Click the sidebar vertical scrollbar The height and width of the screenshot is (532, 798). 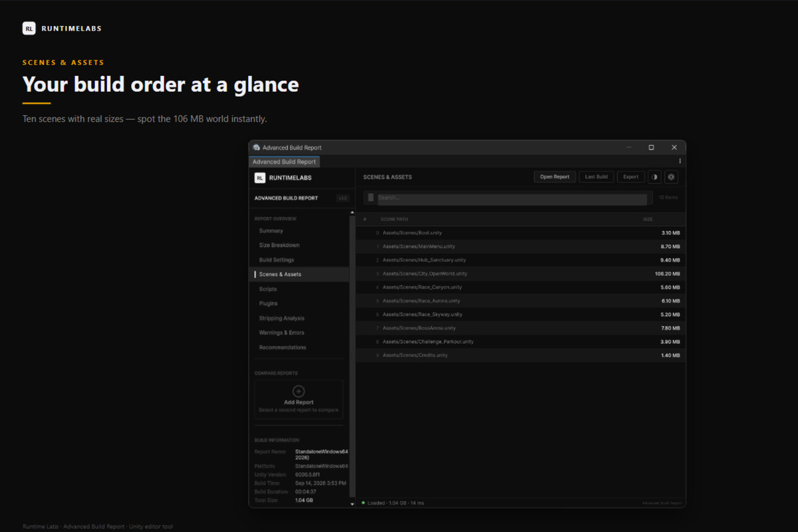[352, 356]
